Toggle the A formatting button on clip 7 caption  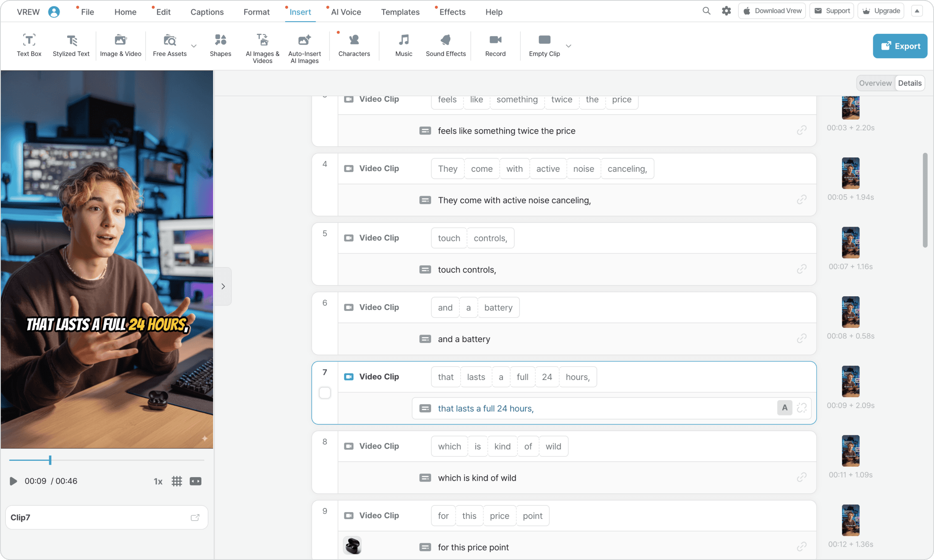tap(784, 408)
